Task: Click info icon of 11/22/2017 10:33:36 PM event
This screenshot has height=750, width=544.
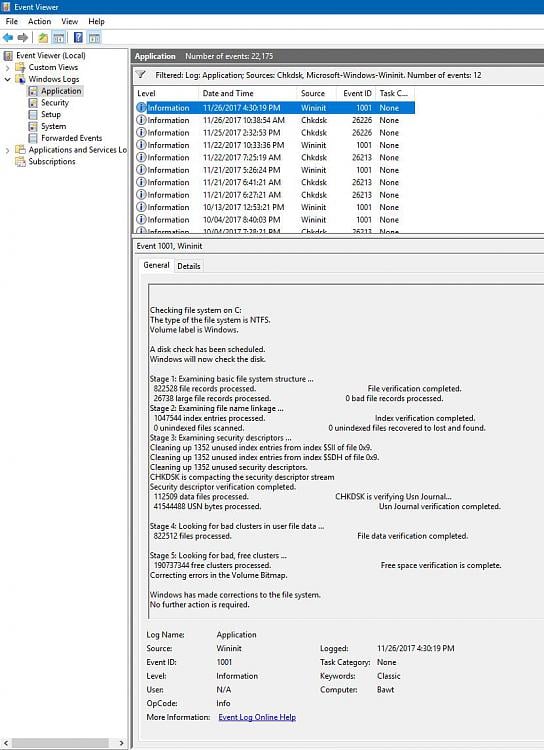Action: [141, 145]
